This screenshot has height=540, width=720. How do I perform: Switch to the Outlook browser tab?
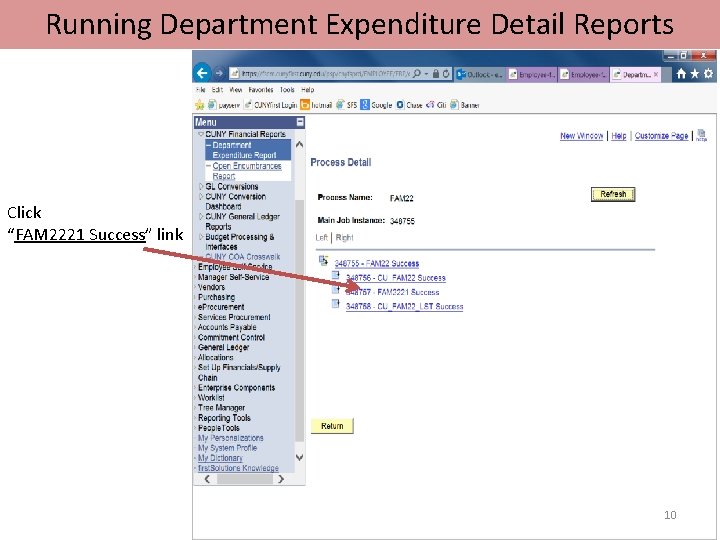coord(480,74)
